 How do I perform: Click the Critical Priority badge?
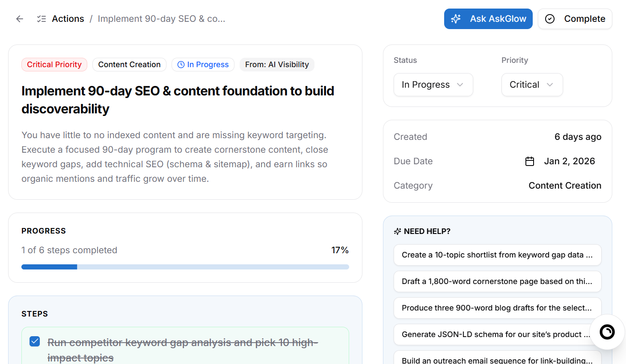click(x=54, y=64)
